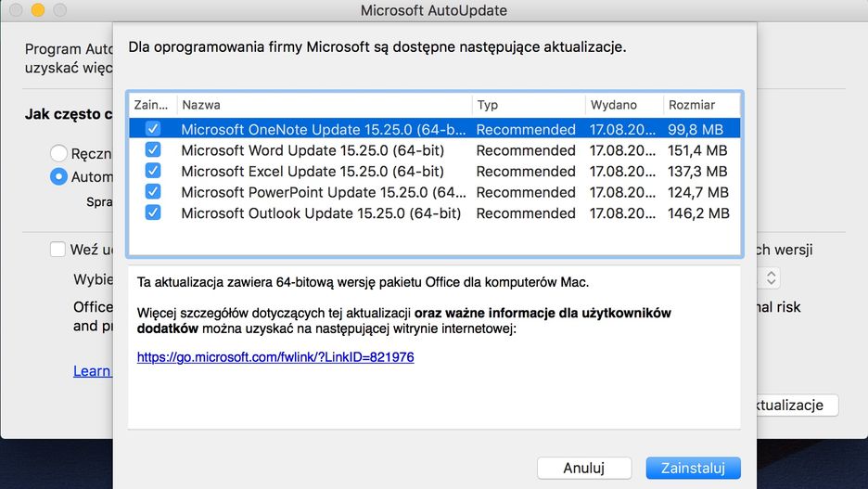
Task: Select the Ręcznie radio button
Action: click(x=58, y=154)
